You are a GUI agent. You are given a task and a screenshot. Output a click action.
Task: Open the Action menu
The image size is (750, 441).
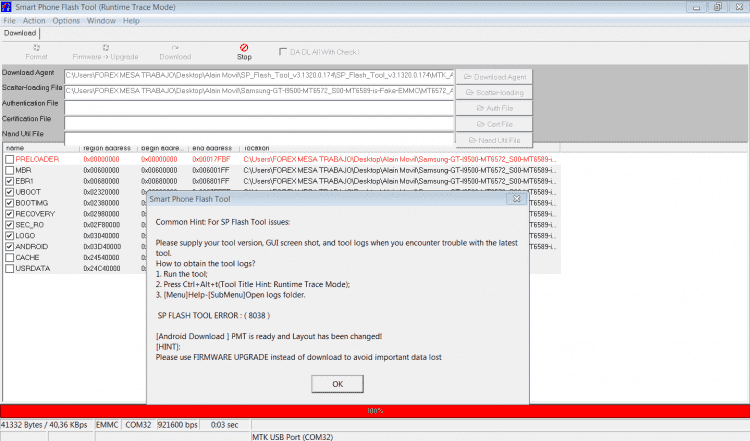34,21
